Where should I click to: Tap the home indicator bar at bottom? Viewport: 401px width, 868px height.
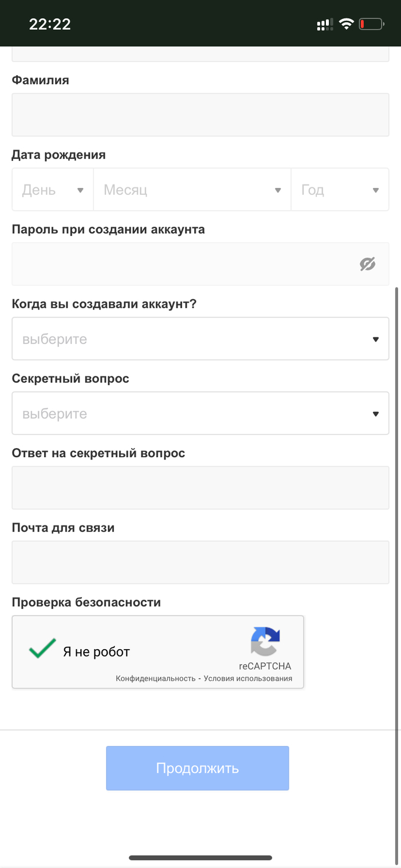[x=200, y=858]
